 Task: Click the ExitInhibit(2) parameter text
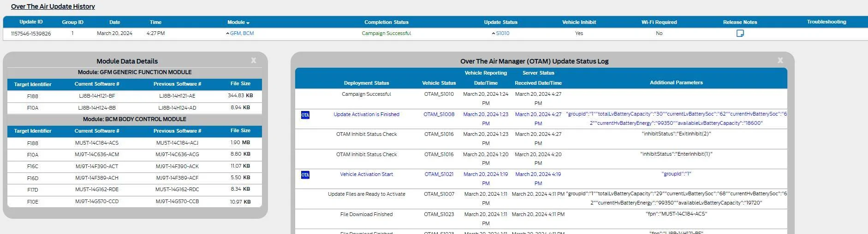coord(676,134)
